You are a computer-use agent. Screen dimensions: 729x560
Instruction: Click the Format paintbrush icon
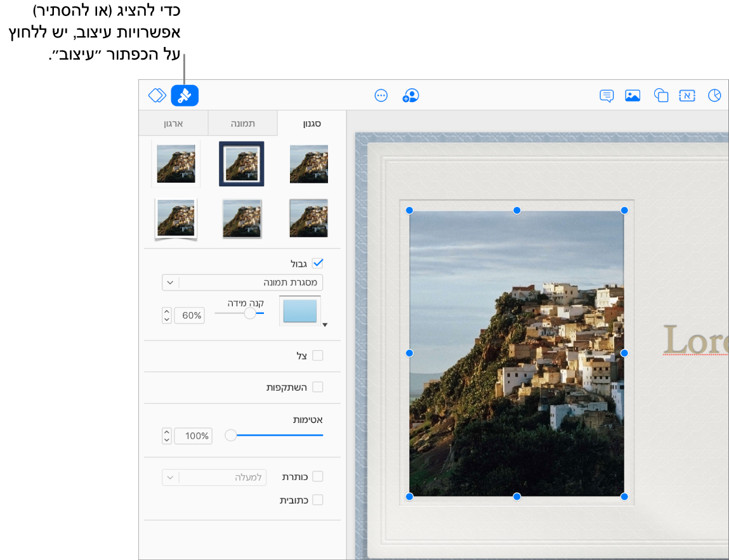click(185, 96)
